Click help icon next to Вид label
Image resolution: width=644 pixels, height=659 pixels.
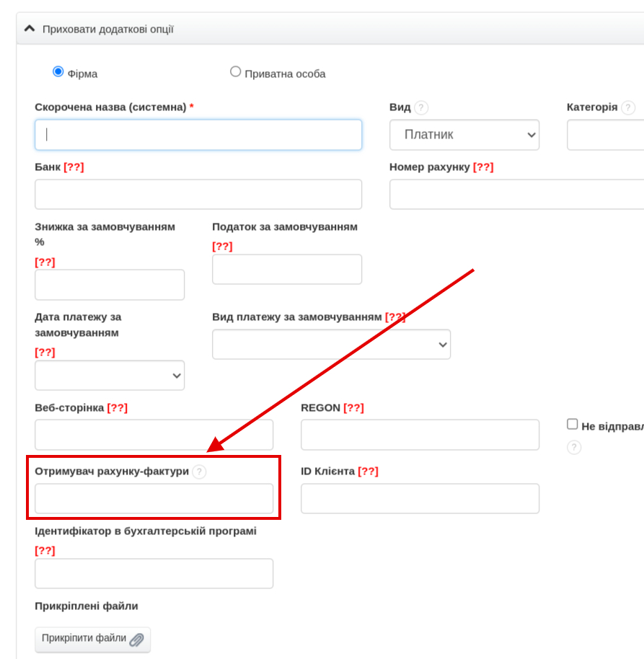(421, 107)
